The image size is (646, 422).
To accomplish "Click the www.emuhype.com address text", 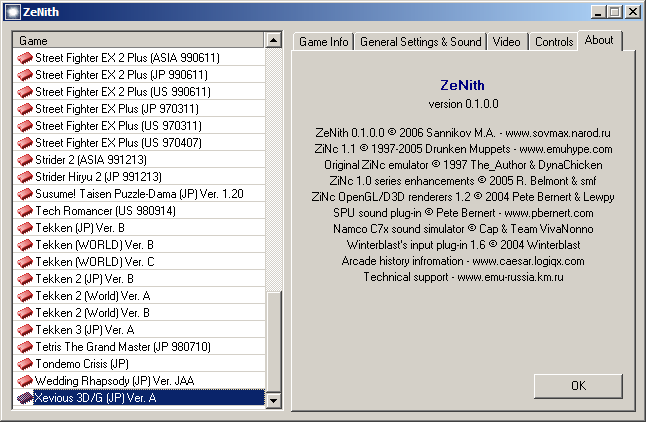I will coord(566,149).
